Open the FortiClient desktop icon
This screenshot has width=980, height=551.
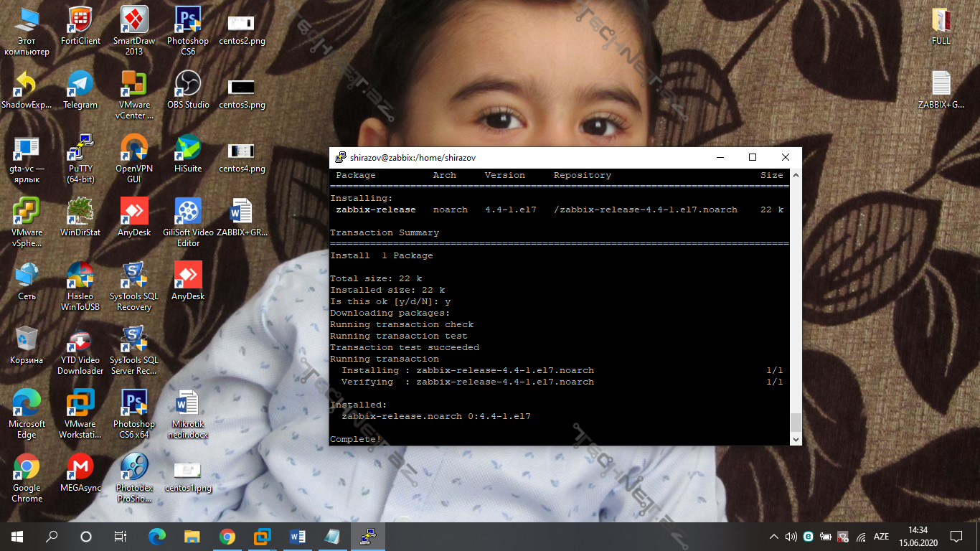(80, 20)
